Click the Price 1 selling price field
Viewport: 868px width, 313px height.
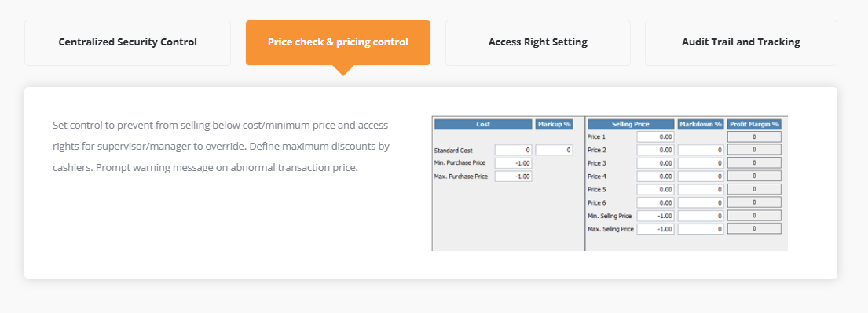(x=655, y=136)
